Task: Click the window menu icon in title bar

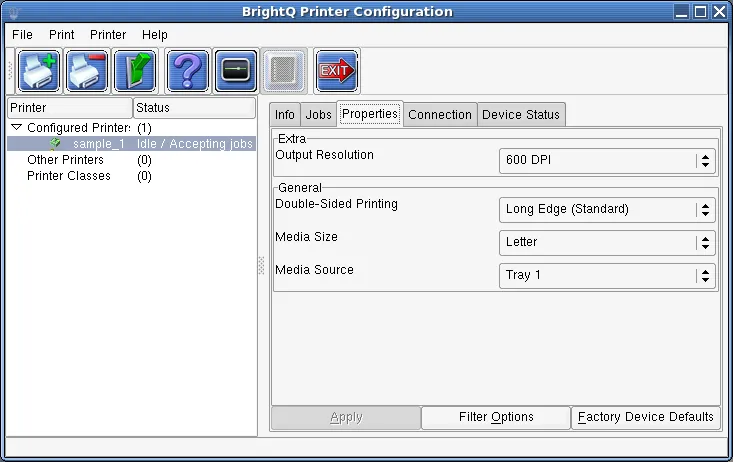Action: (14, 12)
